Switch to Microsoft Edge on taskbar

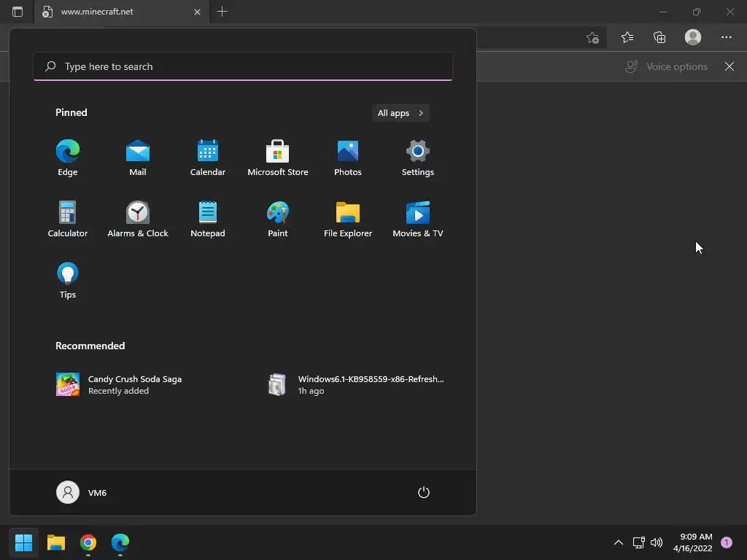120,542
